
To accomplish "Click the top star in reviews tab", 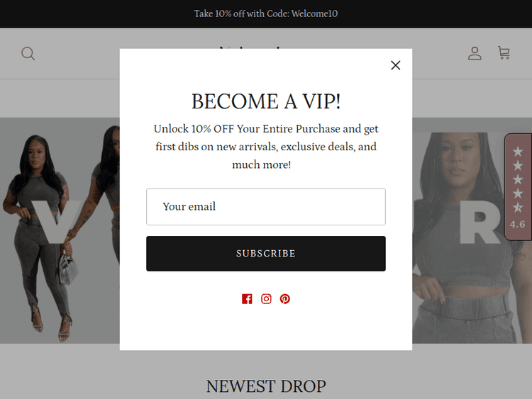I will [518, 151].
